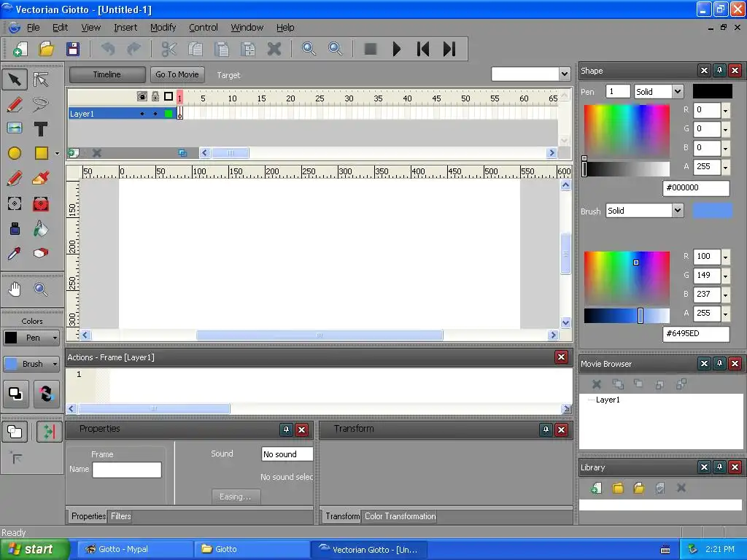Open the Sound No sound dropdown

(287, 454)
